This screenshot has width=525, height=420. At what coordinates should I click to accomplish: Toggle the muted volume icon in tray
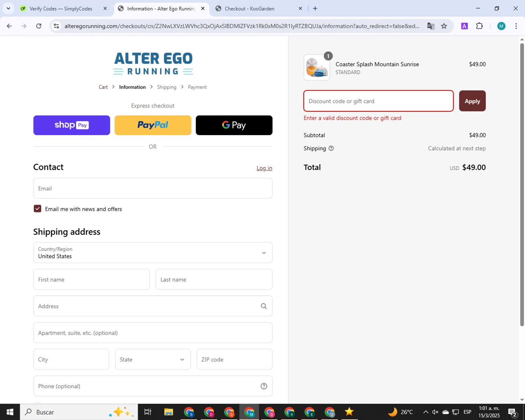tap(435, 412)
